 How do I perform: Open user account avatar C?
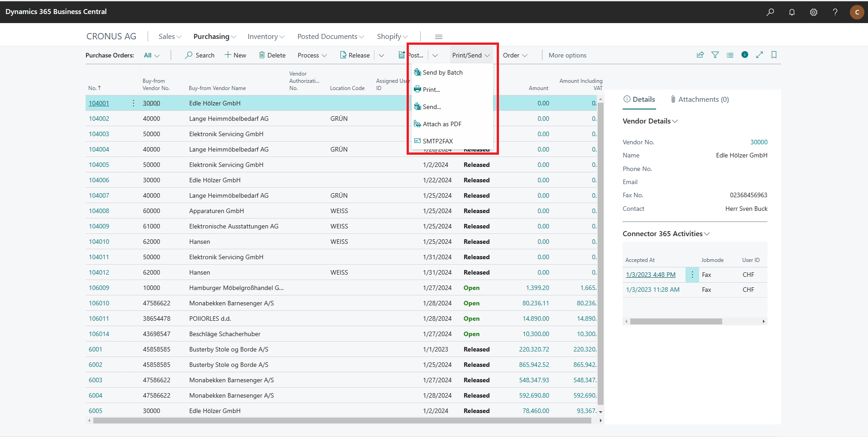[857, 12]
